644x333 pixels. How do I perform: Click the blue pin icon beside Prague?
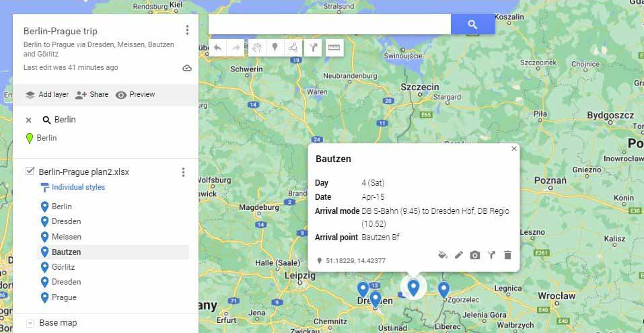[x=45, y=298]
